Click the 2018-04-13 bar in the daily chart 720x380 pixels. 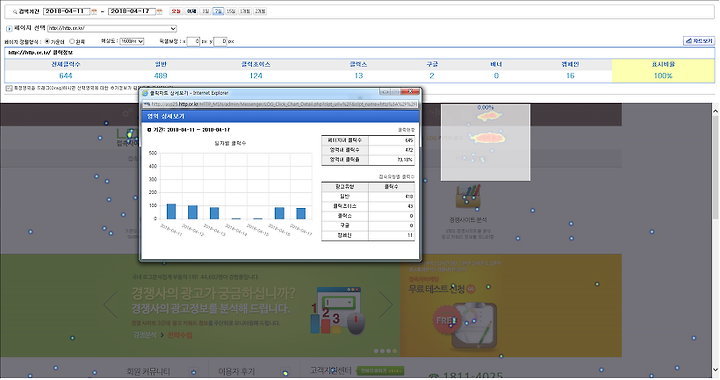[x=214, y=213]
